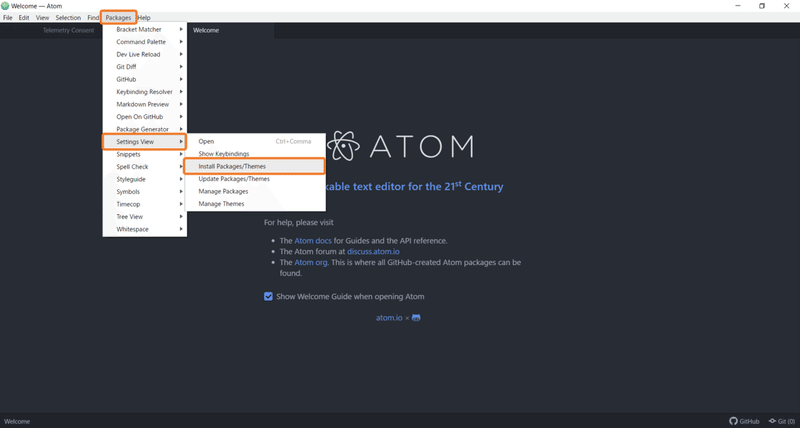
Task: Expand the Styleguide submenu
Action: click(x=145, y=180)
